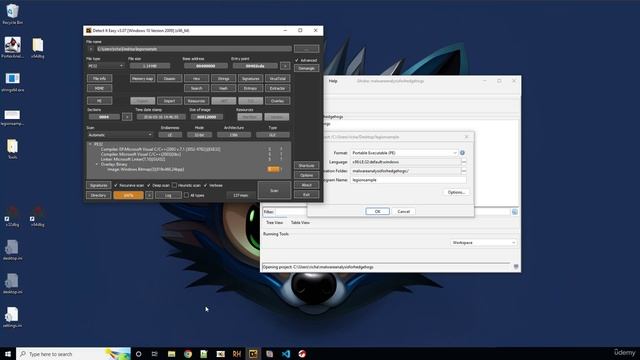Open the Tools folder on the desktop
The image size is (640, 360).
(x=12, y=149)
